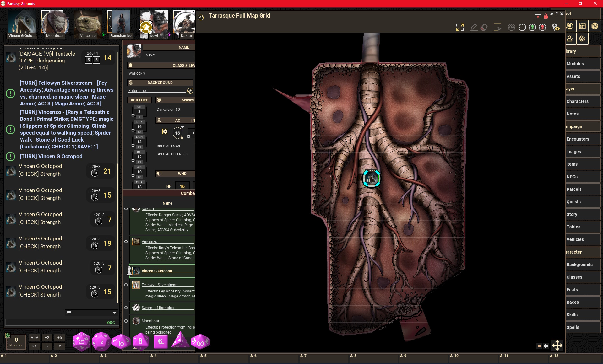Click Moonboar name in combat tracker
The image size is (603, 364).
tap(150, 321)
